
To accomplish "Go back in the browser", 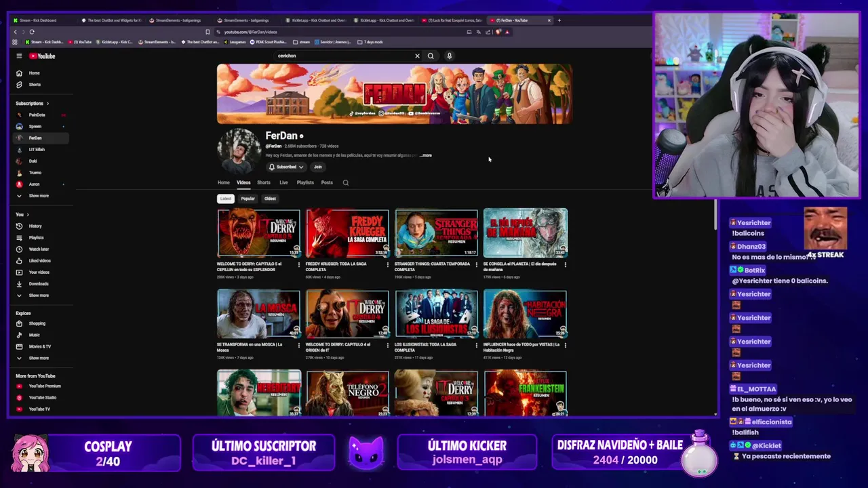I will tap(15, 32).
